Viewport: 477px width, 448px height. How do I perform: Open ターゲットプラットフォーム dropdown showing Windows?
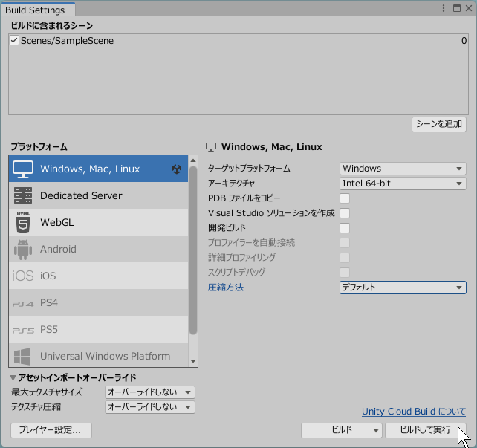point(403,169)
